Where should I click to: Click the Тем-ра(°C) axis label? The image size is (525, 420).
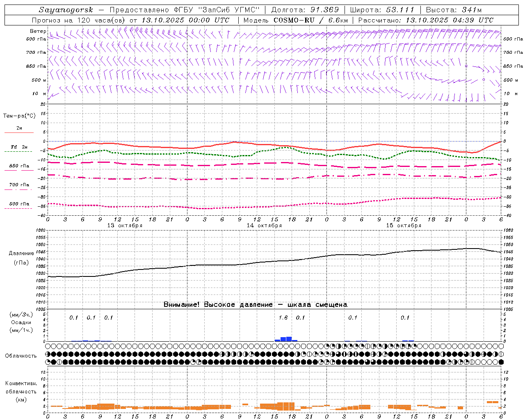(x=19, y=116)
